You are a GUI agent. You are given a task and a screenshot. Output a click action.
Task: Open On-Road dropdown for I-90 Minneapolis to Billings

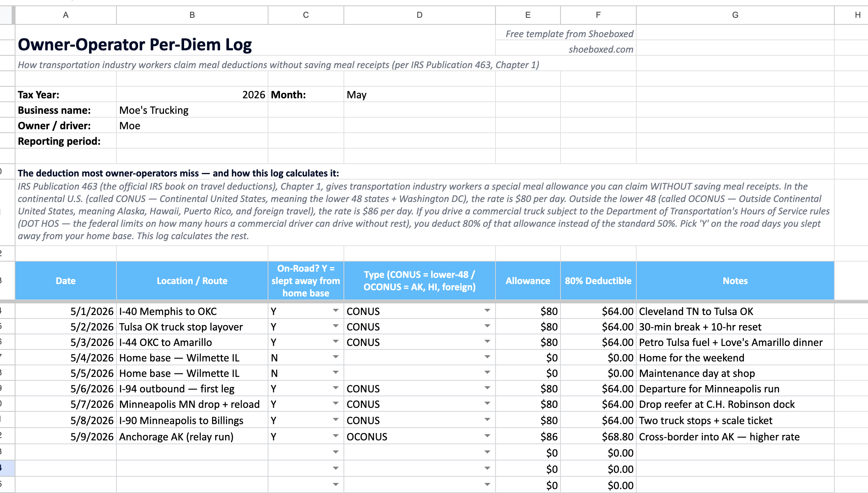click(335, 420)
